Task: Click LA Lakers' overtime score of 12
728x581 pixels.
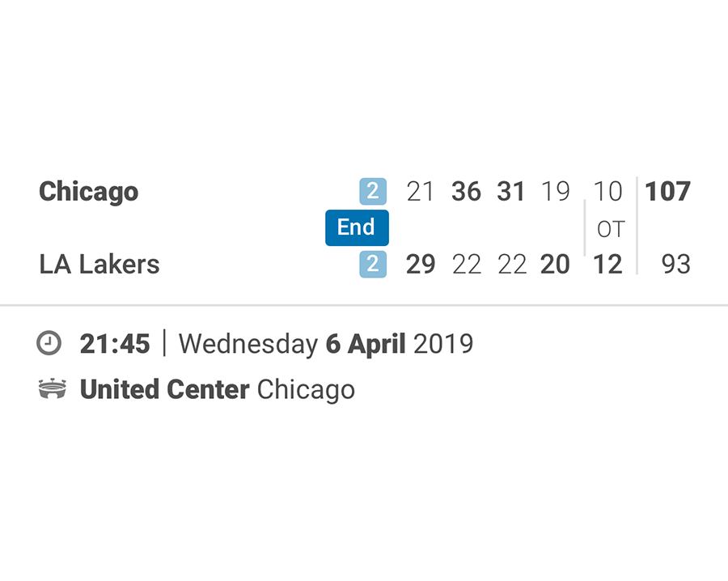Action: pos(607,264)
